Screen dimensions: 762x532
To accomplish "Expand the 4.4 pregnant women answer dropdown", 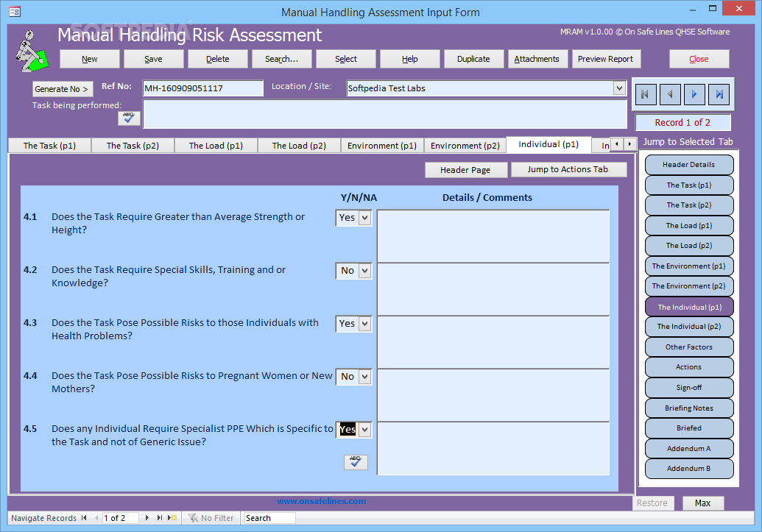I will 365,377.
